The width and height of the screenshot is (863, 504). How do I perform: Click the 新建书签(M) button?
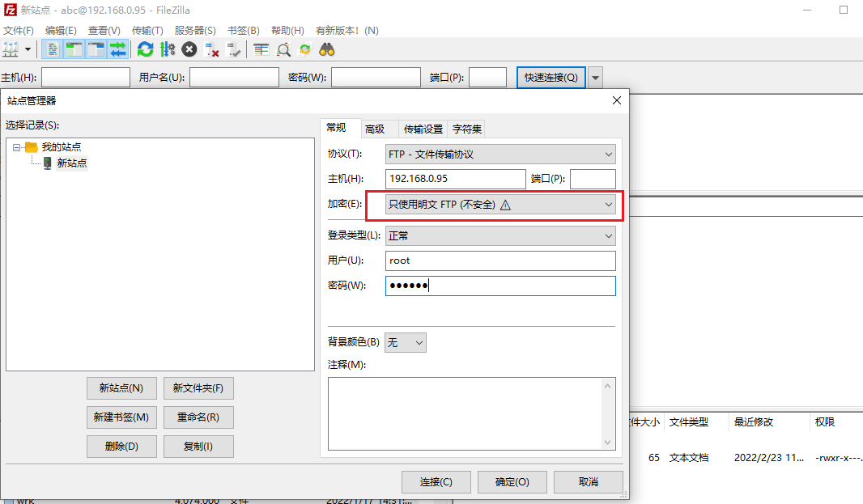(121, 417)
